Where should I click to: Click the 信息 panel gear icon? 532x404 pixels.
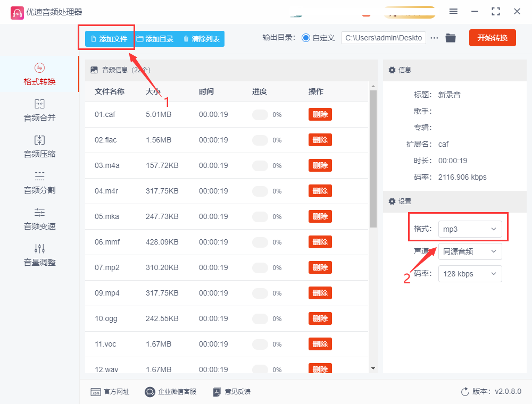[392, 70]
